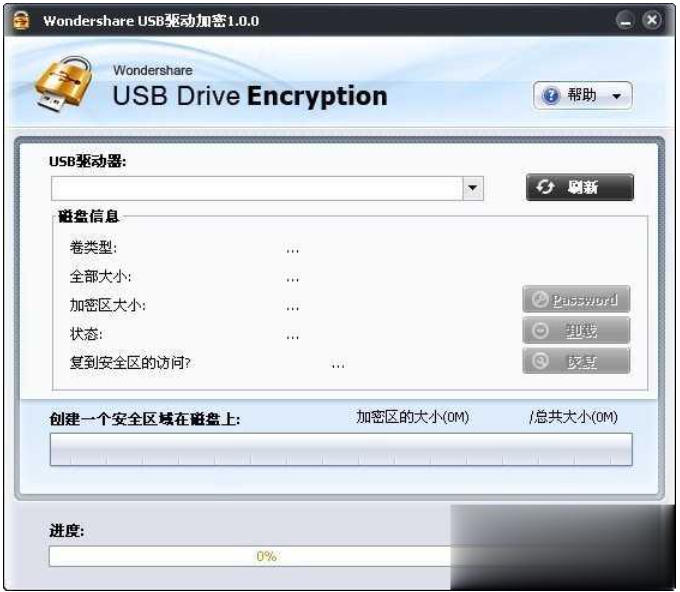
Task: Click the blue question mark help icon
Action: [551, 95]
